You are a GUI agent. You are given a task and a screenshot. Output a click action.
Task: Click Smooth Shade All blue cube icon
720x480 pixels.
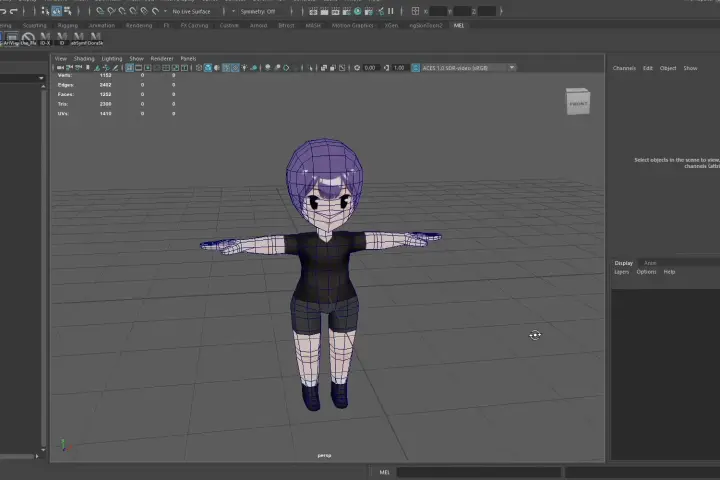[208, 68]
